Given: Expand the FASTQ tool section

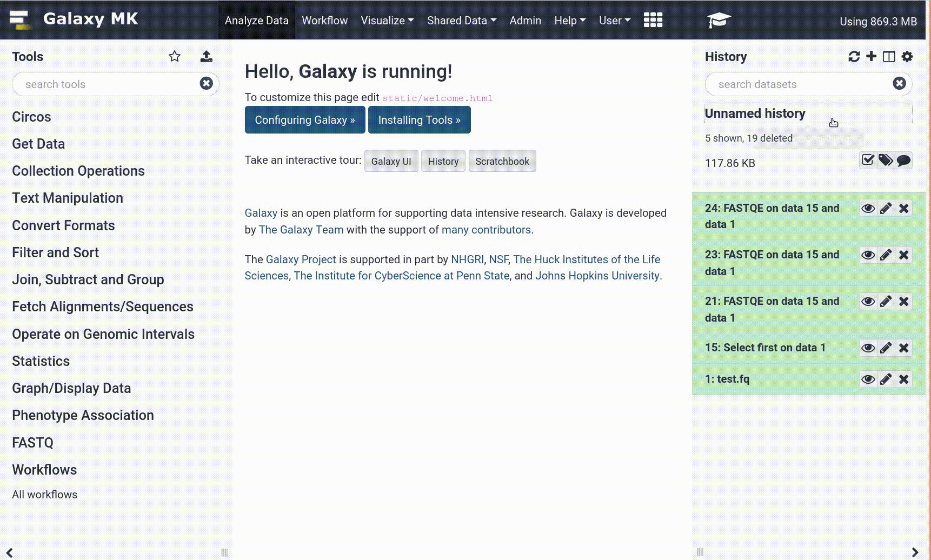Looking at the screenshot, I should pyautogui.click(x=32, y=443).
